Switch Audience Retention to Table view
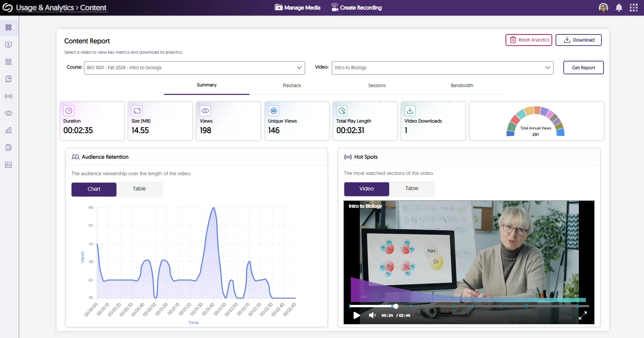This screenshot has height=338, width=644. pyautogui.click(x=139, y=189)
